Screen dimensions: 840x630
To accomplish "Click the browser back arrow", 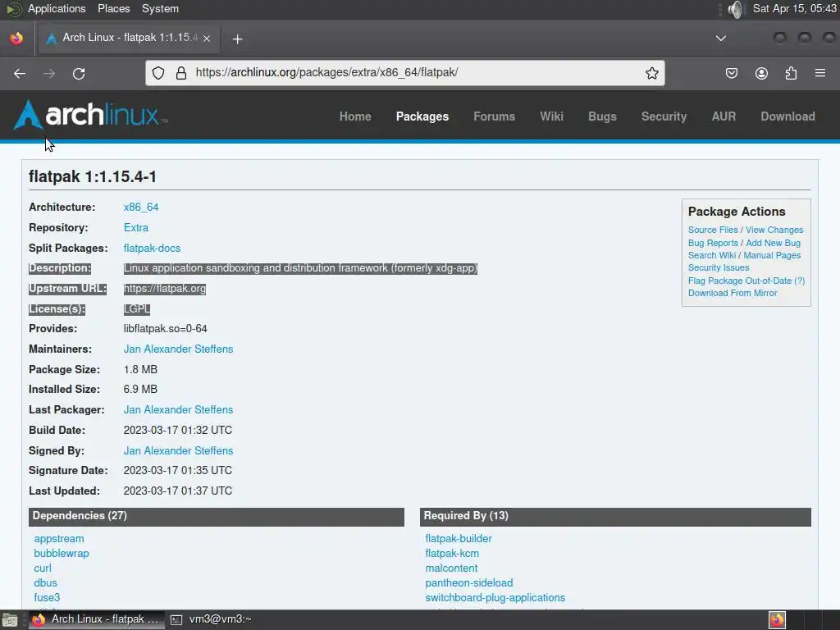I will coord(20,73).
